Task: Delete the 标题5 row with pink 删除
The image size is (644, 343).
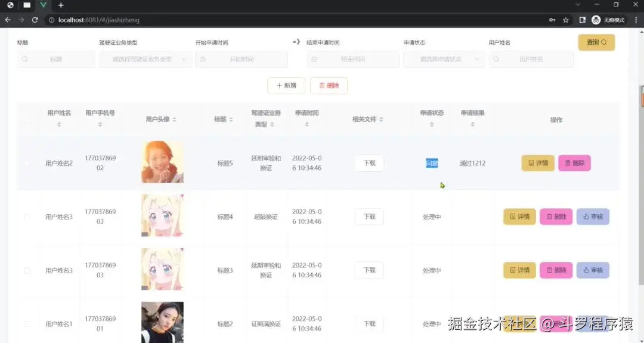Action: click(x=574, y=163)
